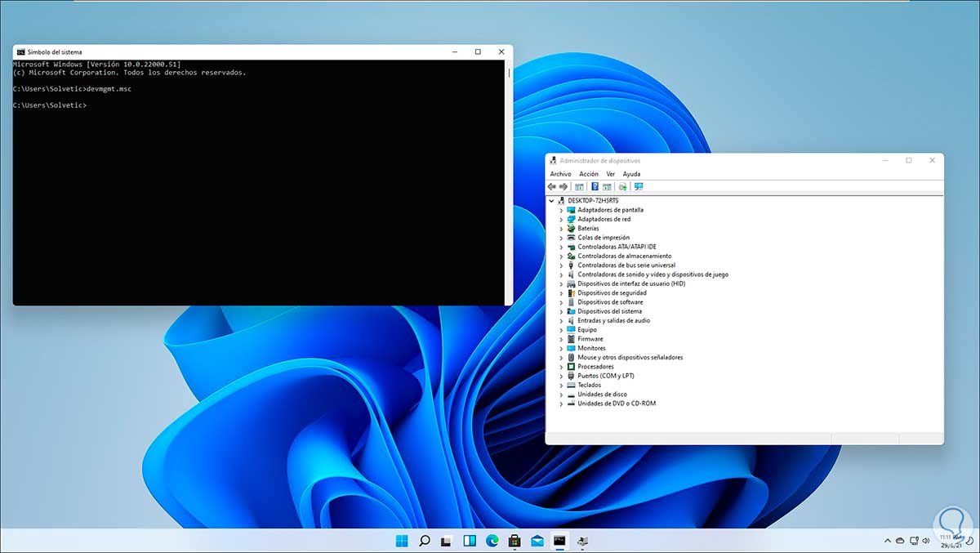Click the Back arrow in Device Manager toolbar
This screenshot has height=553, width=980.
coord(552,187)
